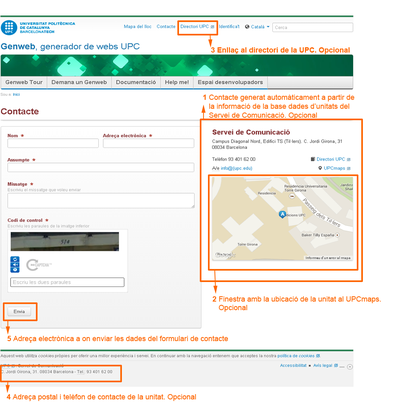Click the Baker Tilly España map label
Image resolution: width=400 pixels, height=410 pixels.
(317, 235)
